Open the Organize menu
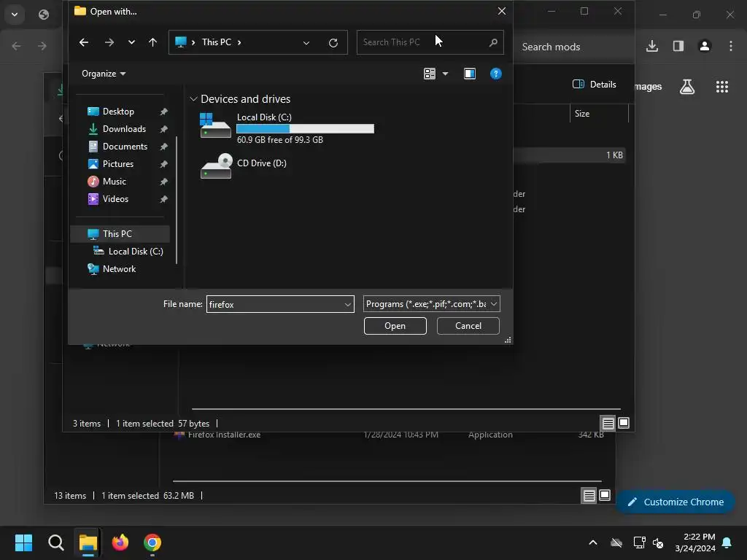 [104, 74]
